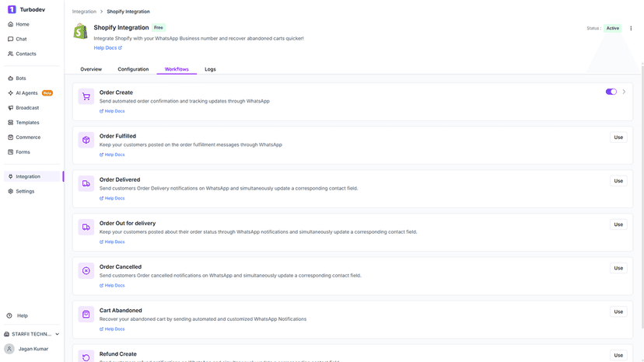Click the Shopify bag logo

pyautogui.click(x=81, y=31)
